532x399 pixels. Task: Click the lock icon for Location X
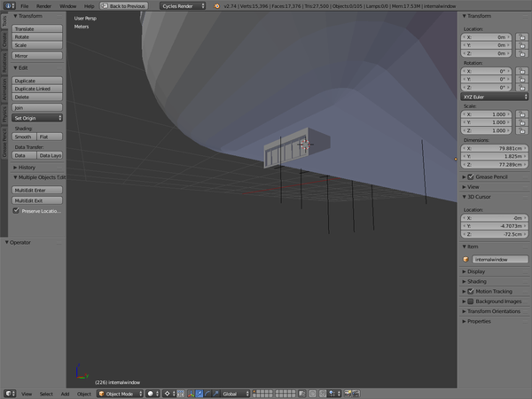(x=523, y=37)
